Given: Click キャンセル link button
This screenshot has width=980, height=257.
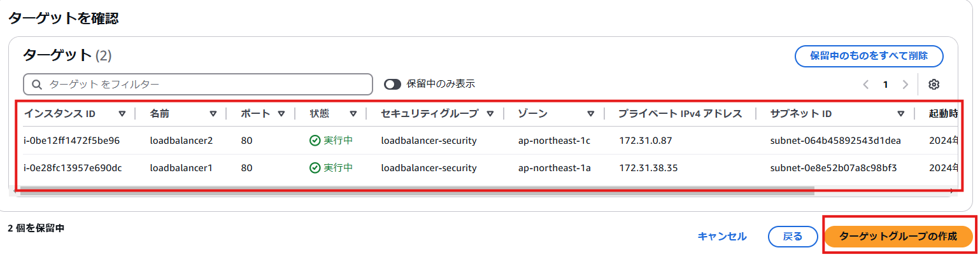Looking at the screenshot, I should pos(722,236).
